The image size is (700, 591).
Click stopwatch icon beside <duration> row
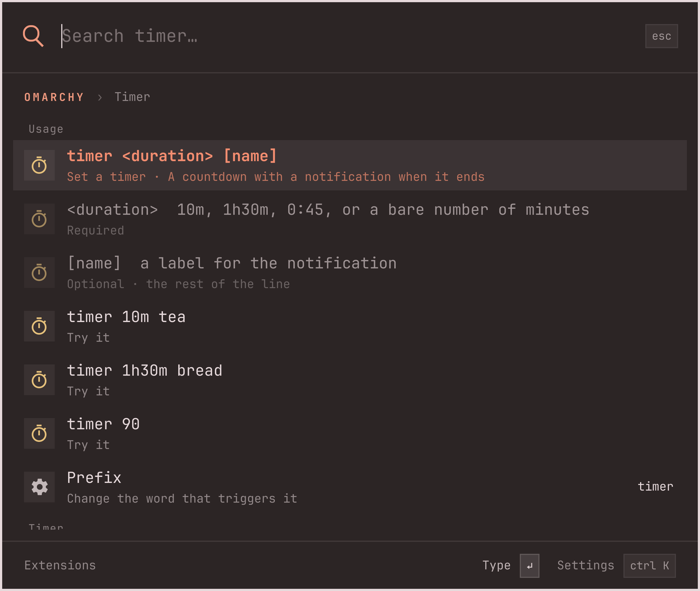pos(39,219)
